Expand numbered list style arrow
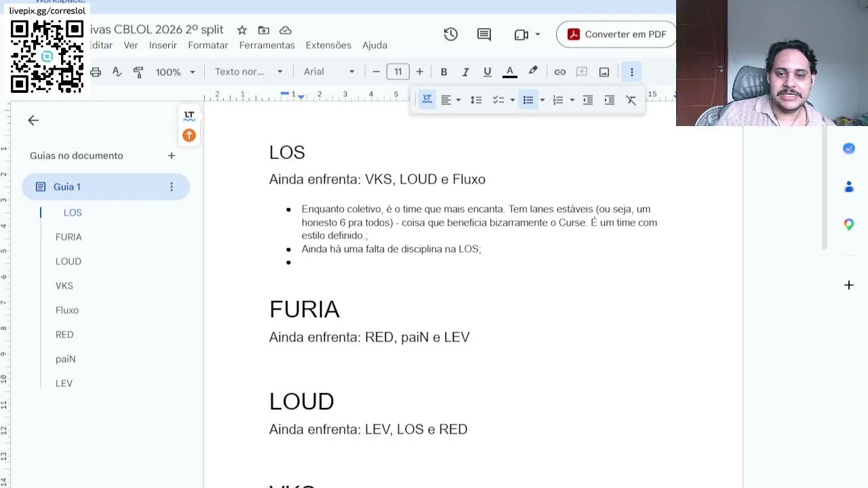The height and width of the screenshot is (488, 868). [x=572, y=100]
